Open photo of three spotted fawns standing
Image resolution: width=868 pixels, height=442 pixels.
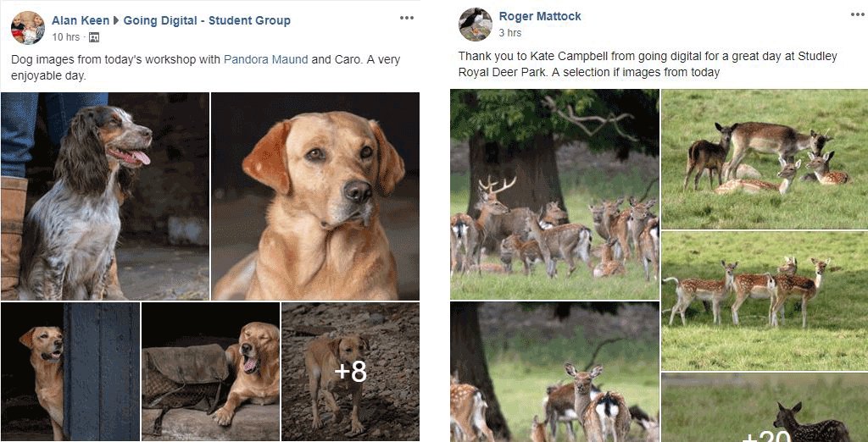click(764, 300)
